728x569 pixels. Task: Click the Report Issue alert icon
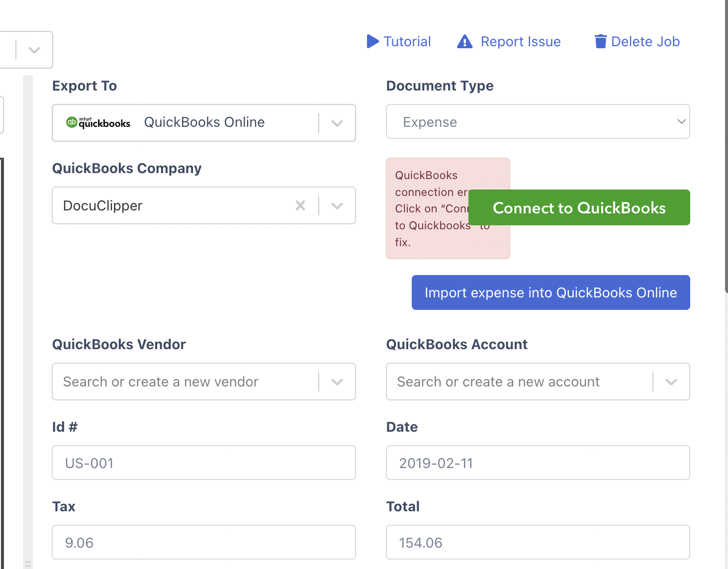tap(464, 42)
